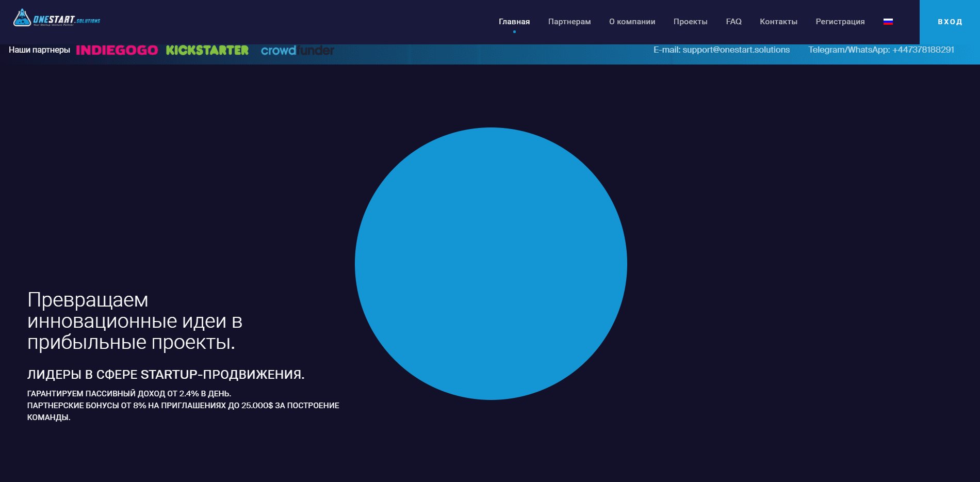
Task: Navigate to О компании
Action: point(632,22)
